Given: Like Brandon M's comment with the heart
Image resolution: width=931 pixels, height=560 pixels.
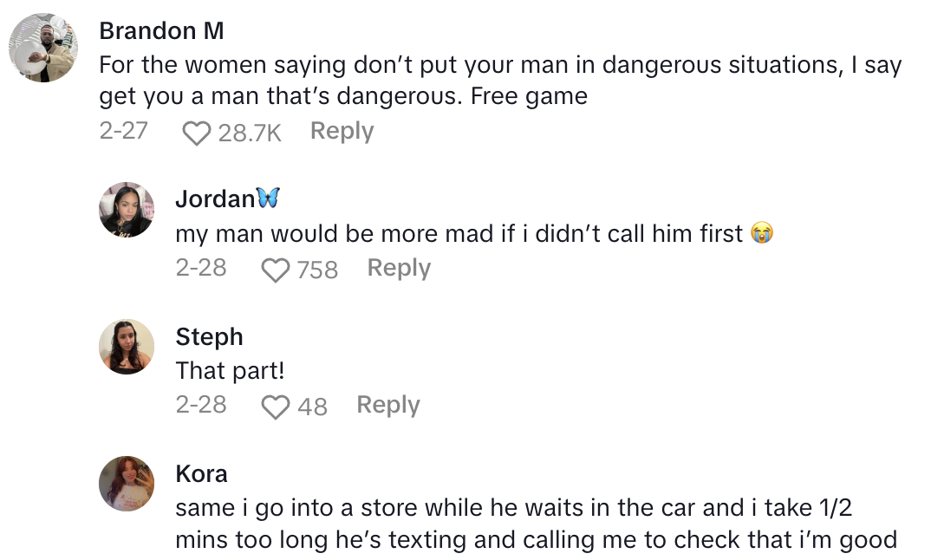Looking at the screenshot, I should 198,133.
